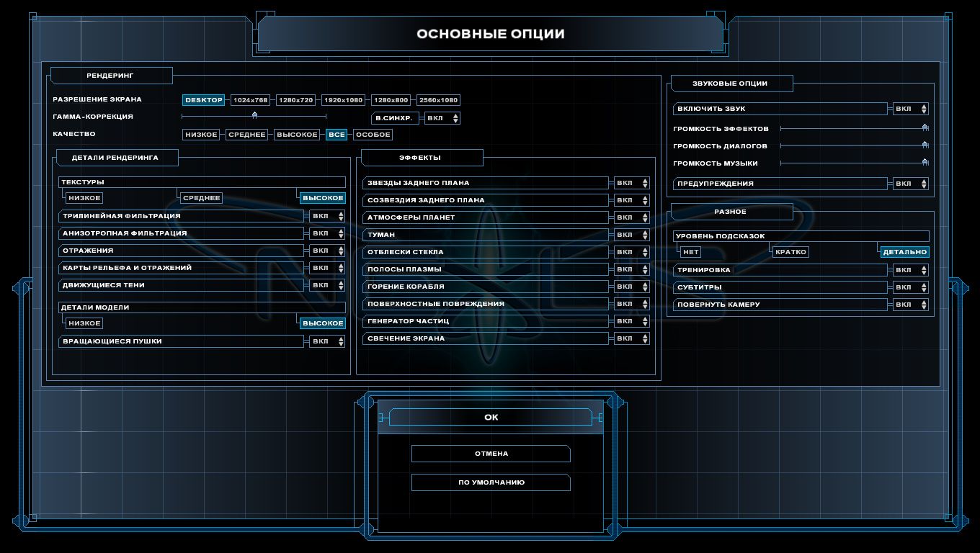Click the Гамма-коррекция slider handle

tap(254, 115)
